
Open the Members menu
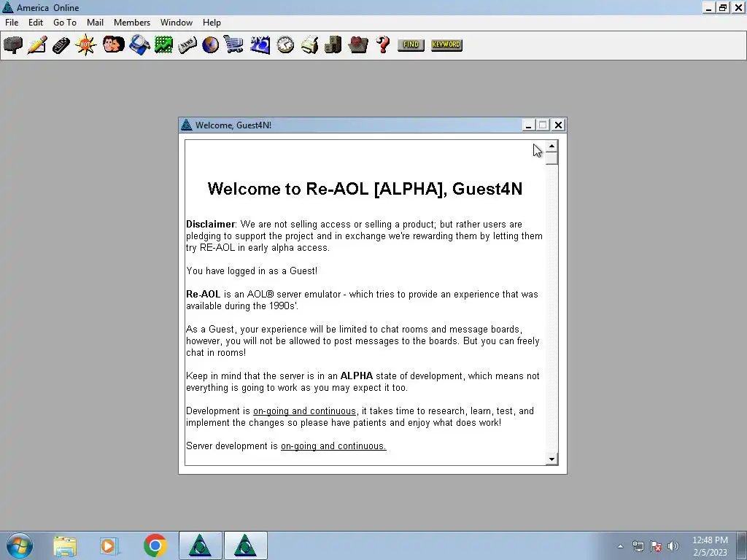tap(132, 23)
